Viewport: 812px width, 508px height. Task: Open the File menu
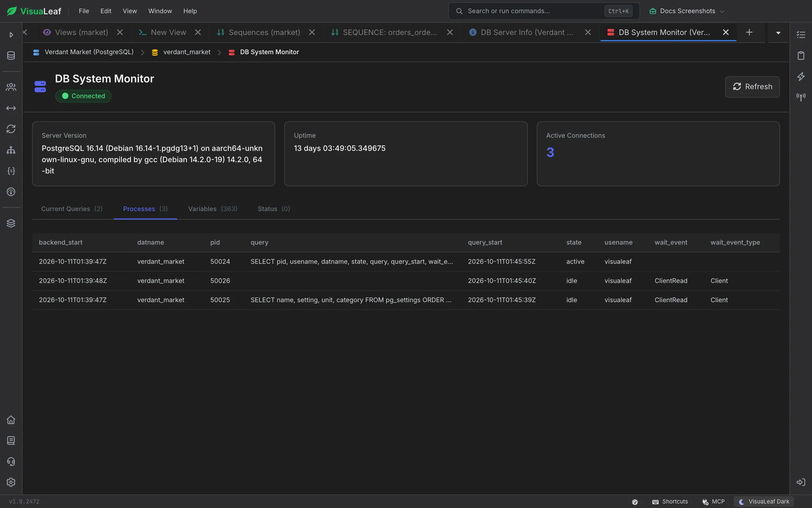click(x=84, y=11)
